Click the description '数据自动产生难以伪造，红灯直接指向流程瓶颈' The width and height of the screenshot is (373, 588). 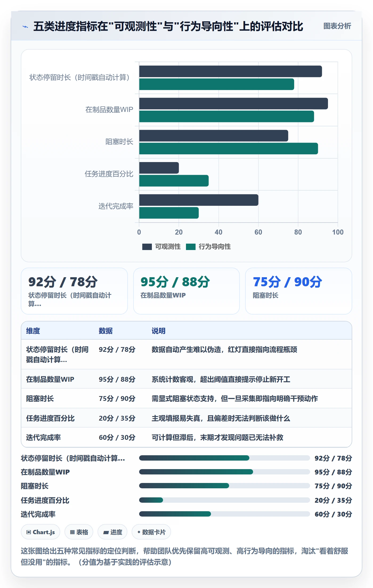(224, 349)
